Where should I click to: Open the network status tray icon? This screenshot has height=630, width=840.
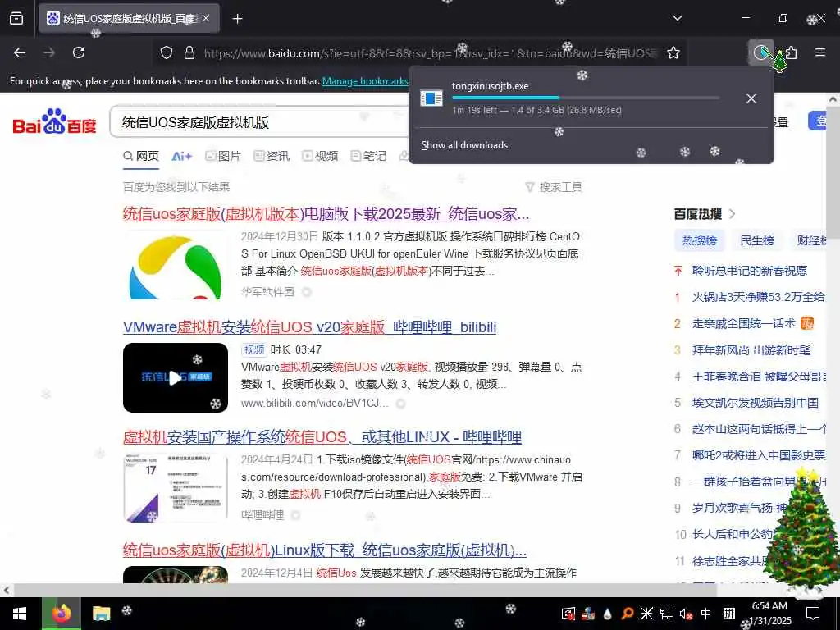tap(666, 614)
